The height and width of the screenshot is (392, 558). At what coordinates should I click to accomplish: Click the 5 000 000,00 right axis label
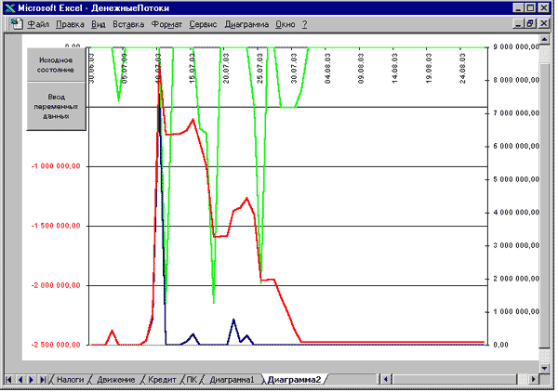tap(516, 179)
